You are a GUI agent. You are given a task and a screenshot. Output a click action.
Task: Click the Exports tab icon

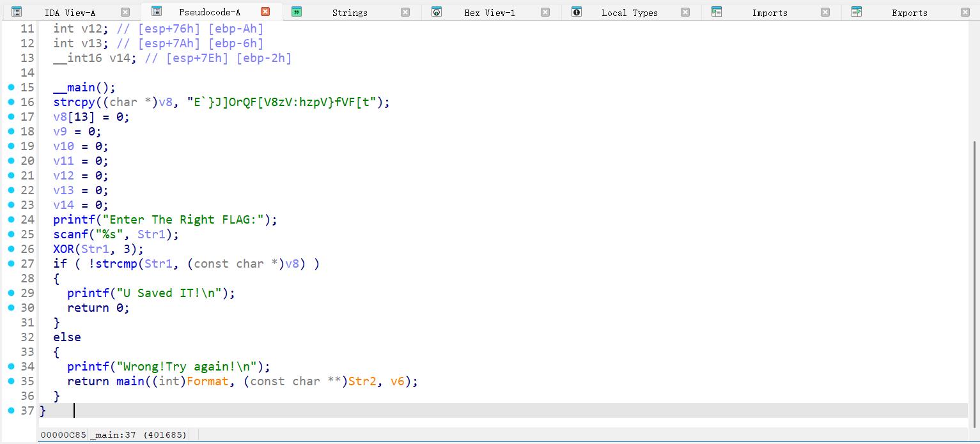point(857,12)
